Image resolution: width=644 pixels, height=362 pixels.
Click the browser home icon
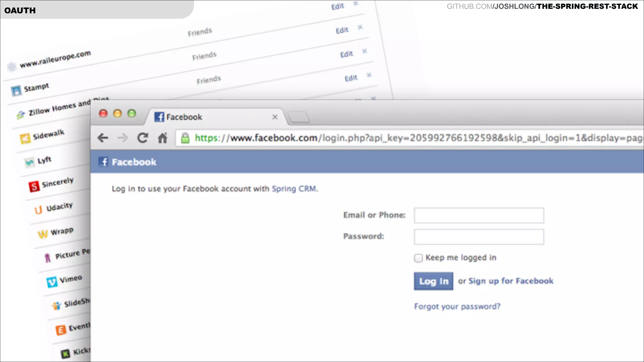point(163,138)
